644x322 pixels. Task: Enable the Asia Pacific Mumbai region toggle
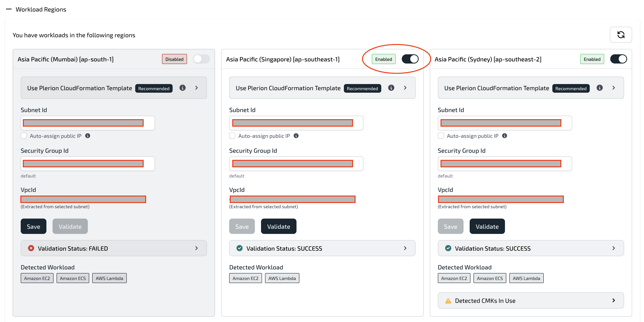pos(202,59)
